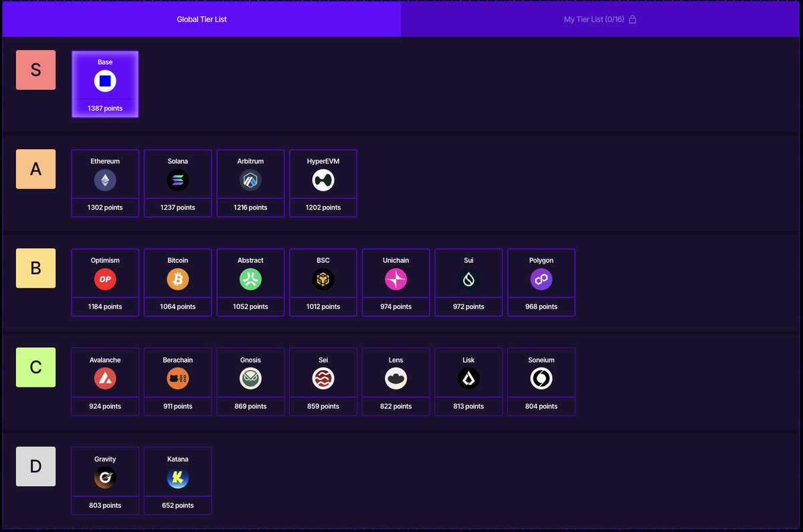The image size is (803, 532).
Task: Choose the purple Polygon logo
Action: point(541,280)
